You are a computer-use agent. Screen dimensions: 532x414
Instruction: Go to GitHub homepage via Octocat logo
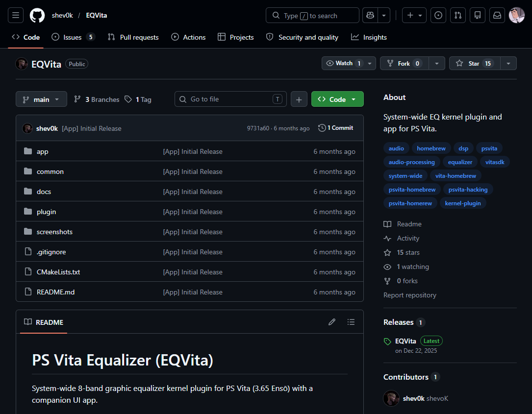37,15
